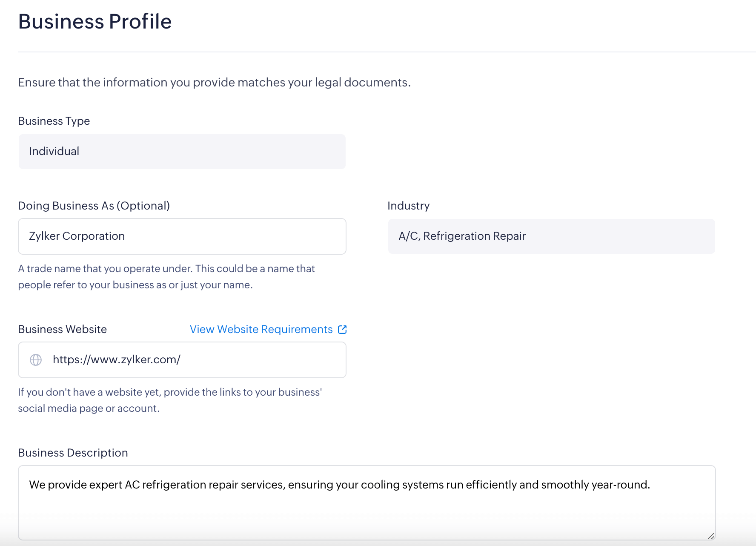The width and height of the screenshot is (756, 546).
Task: Click the Business Website label
Action: point(62,329)
